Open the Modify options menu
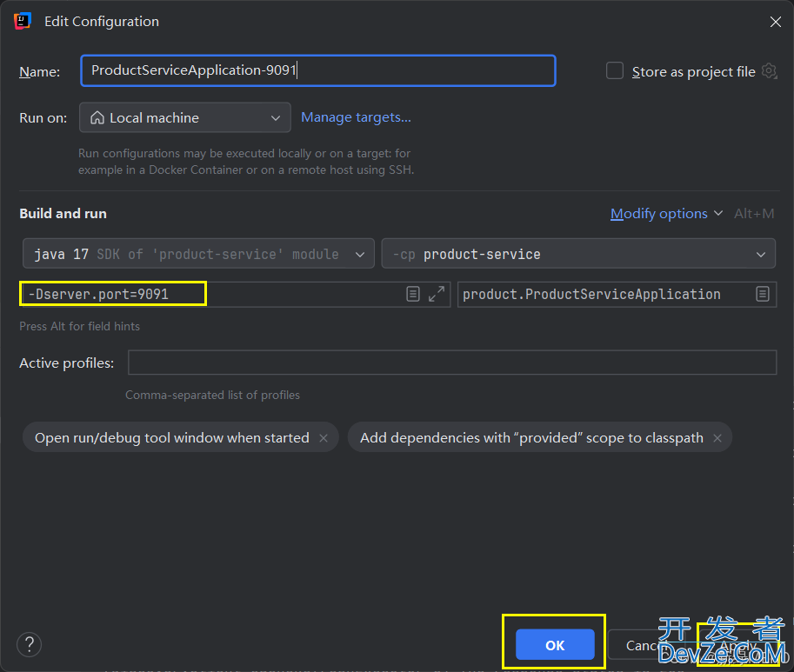The image size is (794, 672). coord(666,214)
